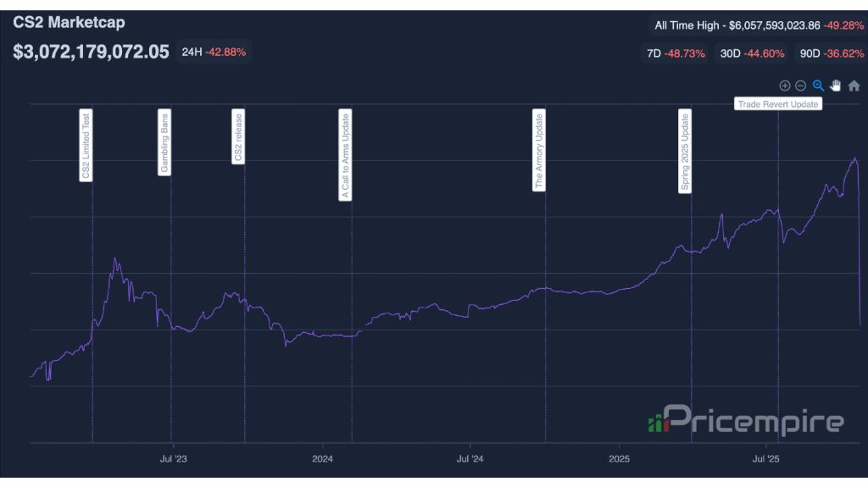This screenshot has height=488, width=868.
Task: Click the magnifier icon currently highlighted in blue
Action: [x=818, y=85]
